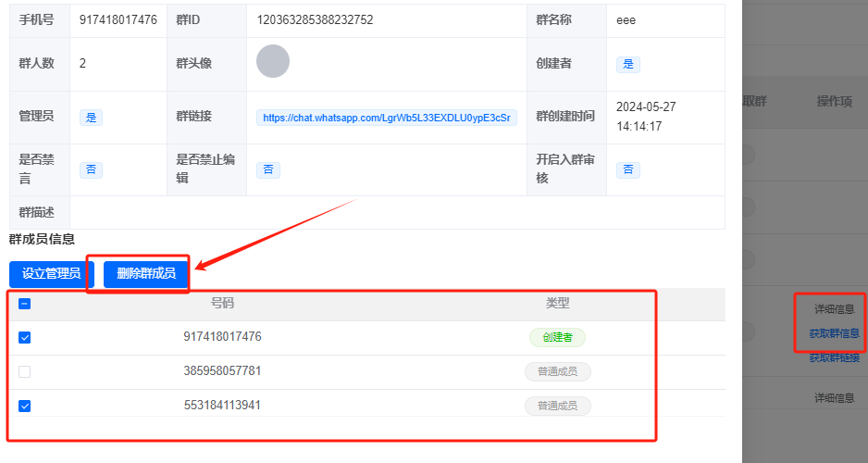
Task: Click 获取群链接 link in background list
Action: pyautogui.click(x=835, y=357)
